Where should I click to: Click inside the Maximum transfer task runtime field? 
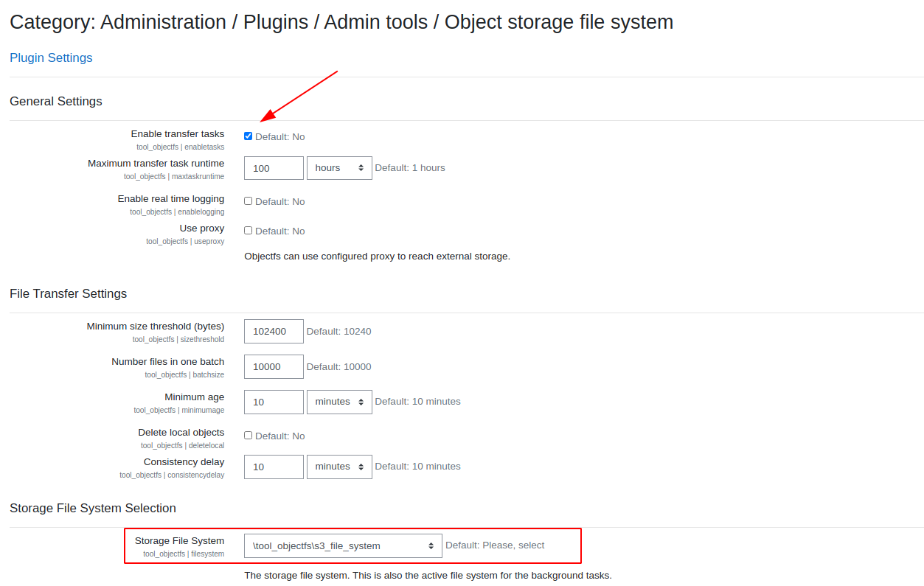(x=274, y=167)
